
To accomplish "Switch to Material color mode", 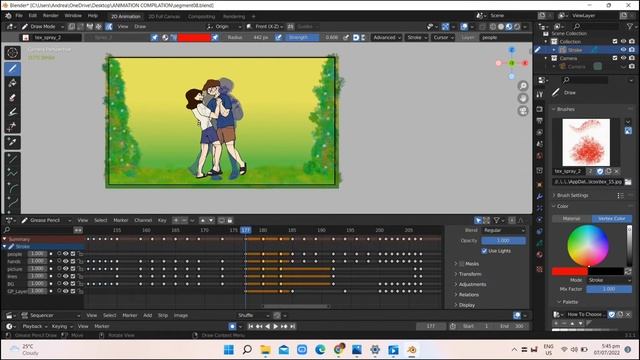I will [571, 219].
